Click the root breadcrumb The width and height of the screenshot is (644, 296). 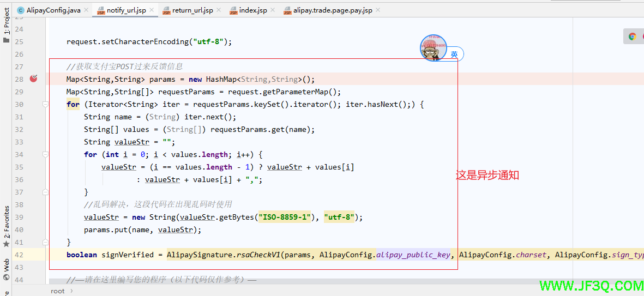pos(58,291)
